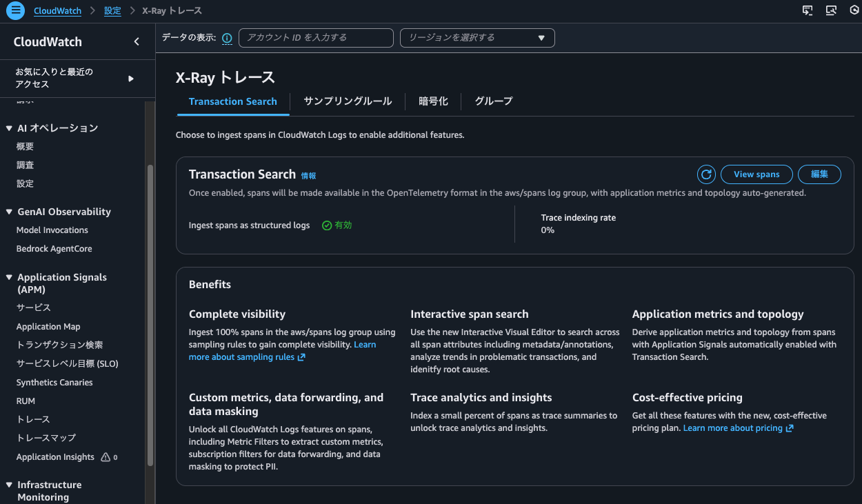862x504 pixels.
Task: Switch to the サンプリングルール tab
Action: 347,101
